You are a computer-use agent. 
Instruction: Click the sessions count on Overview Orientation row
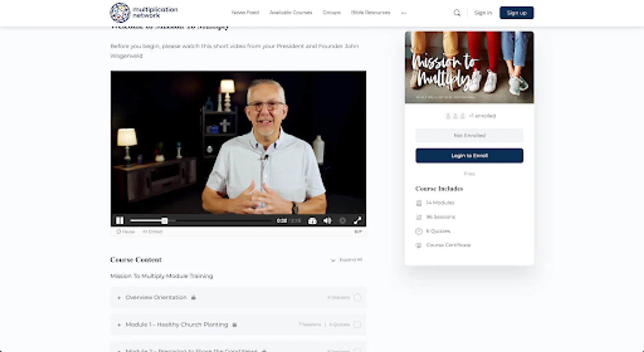(338, 298)
